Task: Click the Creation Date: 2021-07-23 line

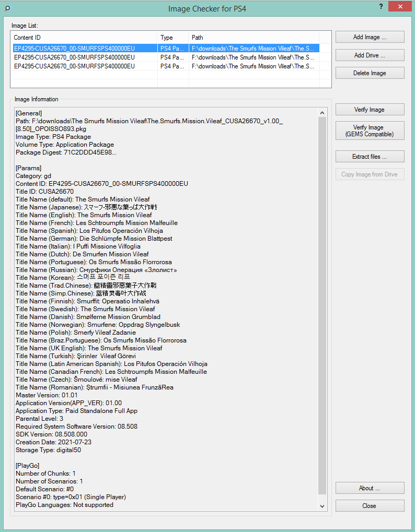Action: click(54, 441)
